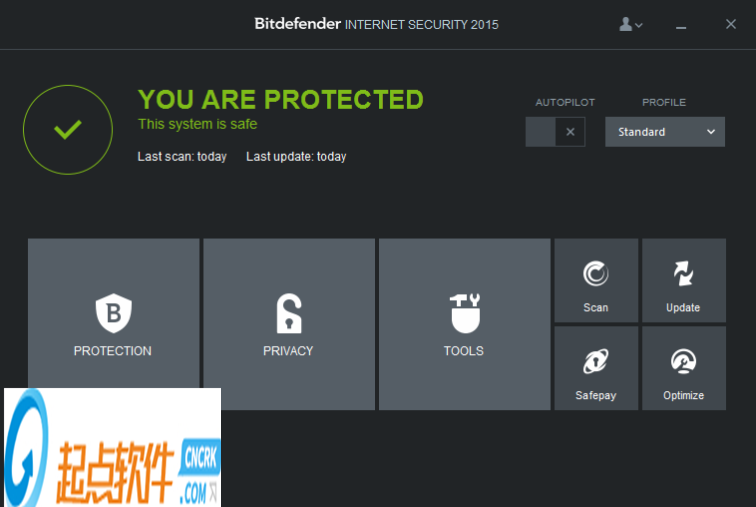The image size is (756, 507).
Task: Expand the Standard profile dropdown
Action: [665, 132]
